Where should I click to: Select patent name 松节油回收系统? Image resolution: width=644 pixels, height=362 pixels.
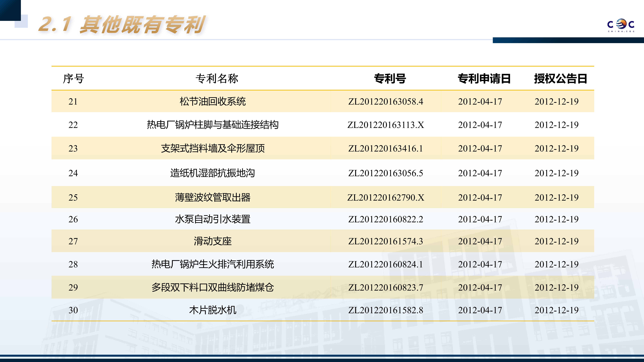pyautogui.click(x=212, y=101)
